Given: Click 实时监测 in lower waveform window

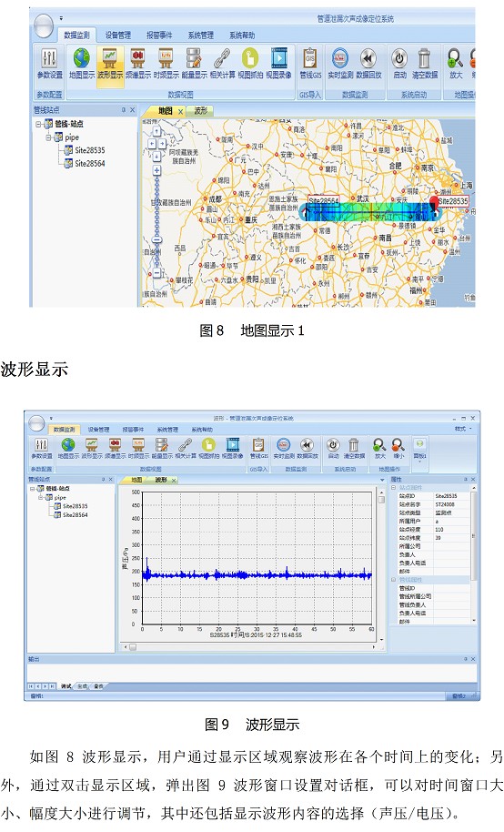Looking at the screenshot, I should (x=284, y=449).
